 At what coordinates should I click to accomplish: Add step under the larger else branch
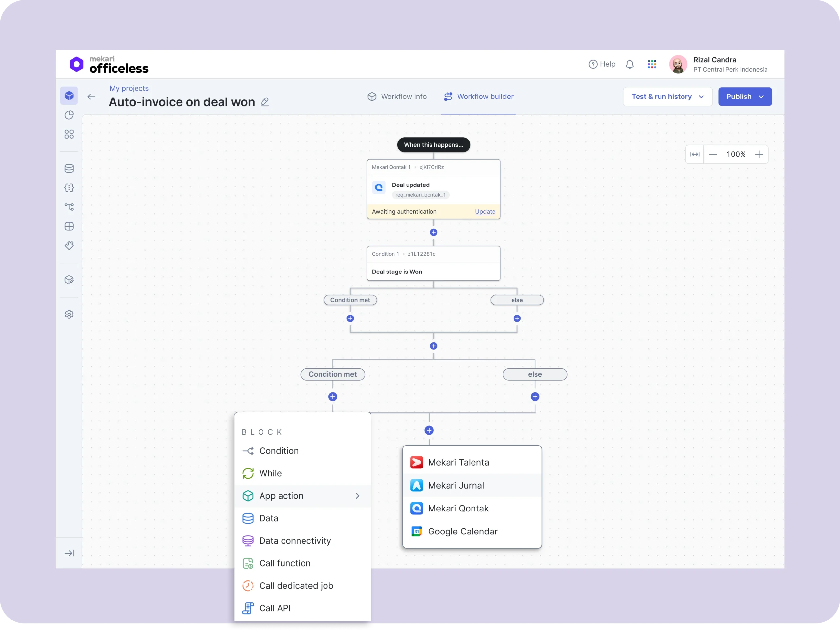[x=535, y=397]
